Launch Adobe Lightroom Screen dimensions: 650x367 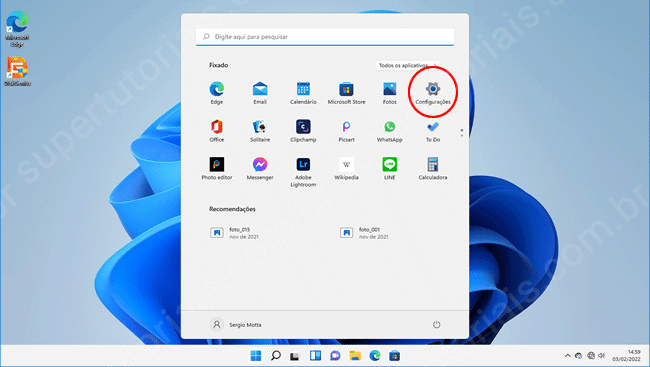pos(303,172)
